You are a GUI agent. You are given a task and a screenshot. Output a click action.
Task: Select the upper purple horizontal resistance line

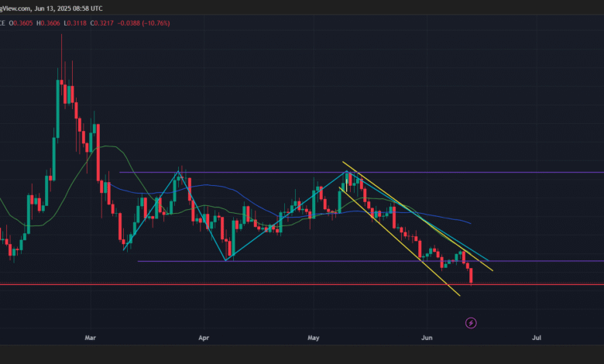362,172
